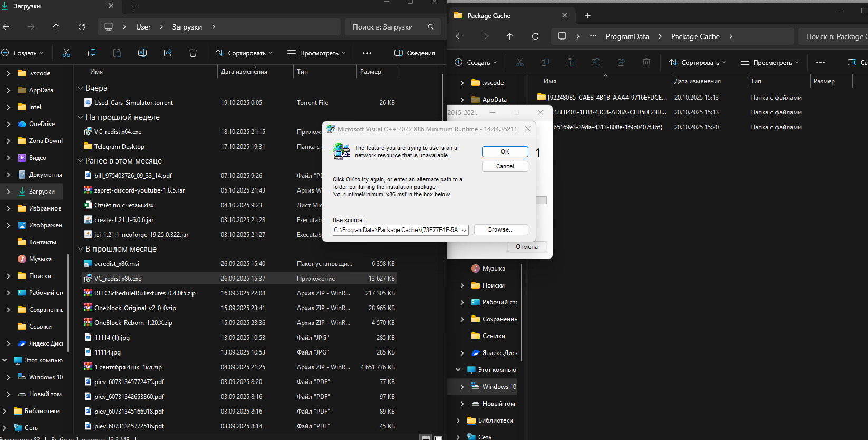
Task: Click the Share icon in the Загрузки toolbar
Action: tap(168, 53)
